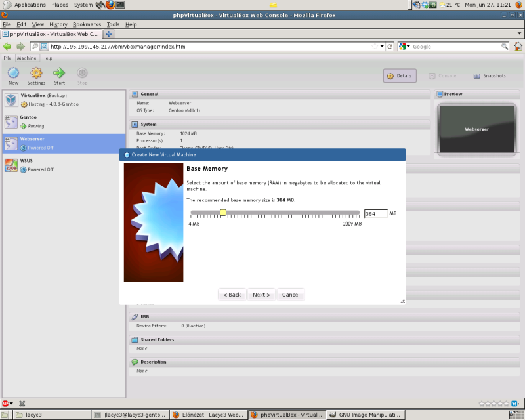
Task: Select the Gentoo virtual machine
Action: [64, 121]
